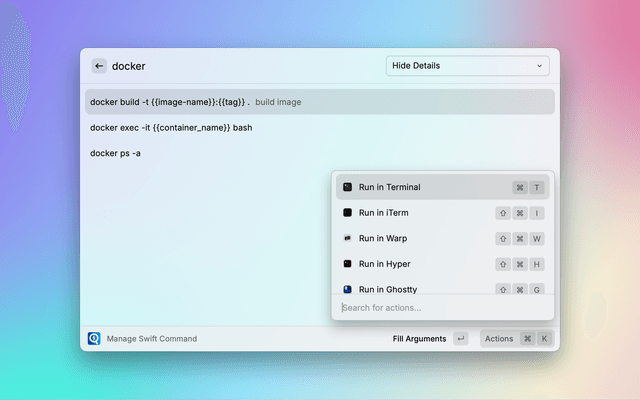Click the Terminal app icon in actions list

point(347,187)
